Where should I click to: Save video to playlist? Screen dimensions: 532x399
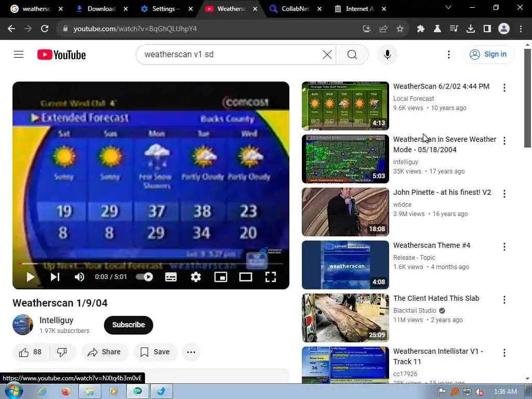tap(155, 352)
